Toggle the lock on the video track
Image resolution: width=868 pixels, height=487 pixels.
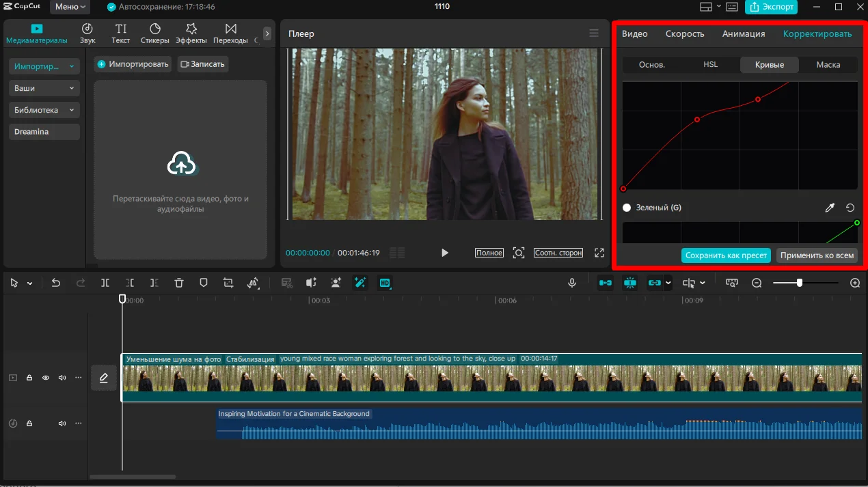(29, 378)
